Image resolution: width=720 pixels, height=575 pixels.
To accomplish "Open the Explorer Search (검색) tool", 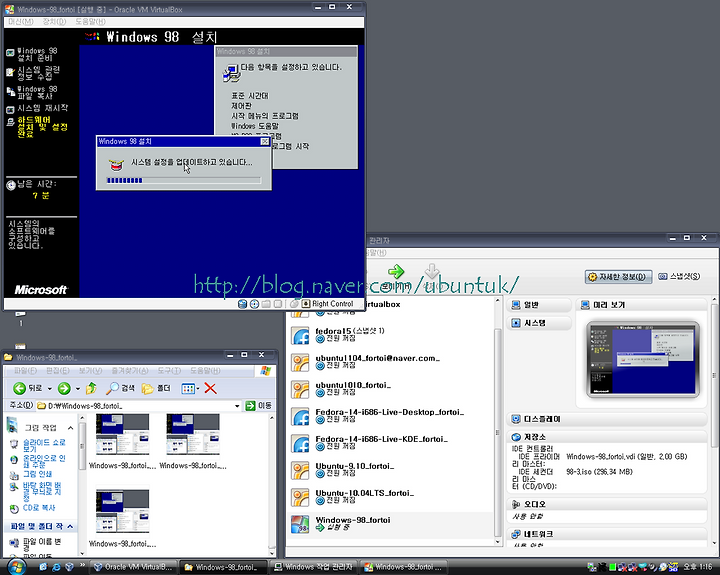I will [x=120, y=389].
